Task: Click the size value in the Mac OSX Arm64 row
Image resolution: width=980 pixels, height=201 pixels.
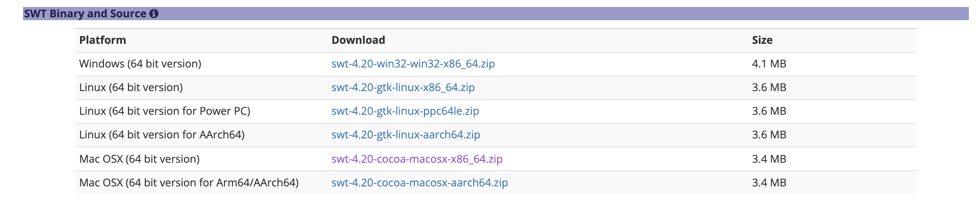Action: pyautogui.click(x=769, y=182)
